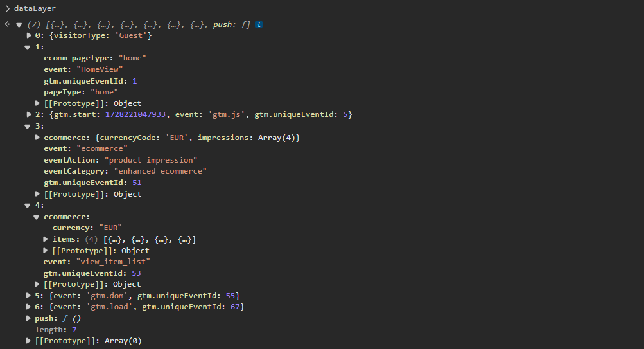Collapse the index 3 ecommerce event object
The height and width of the screenshot is (349, 644).
point(28,126)
